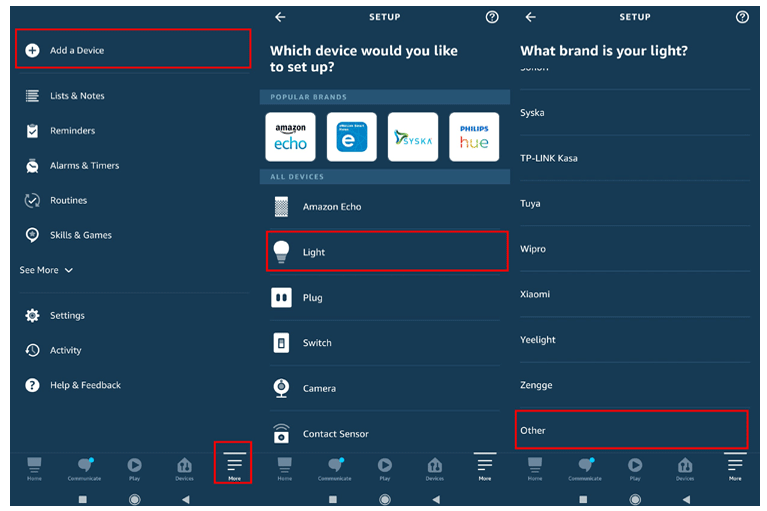Open Skills & Games entry
767x511 pixels.
[x=133, y=235]
